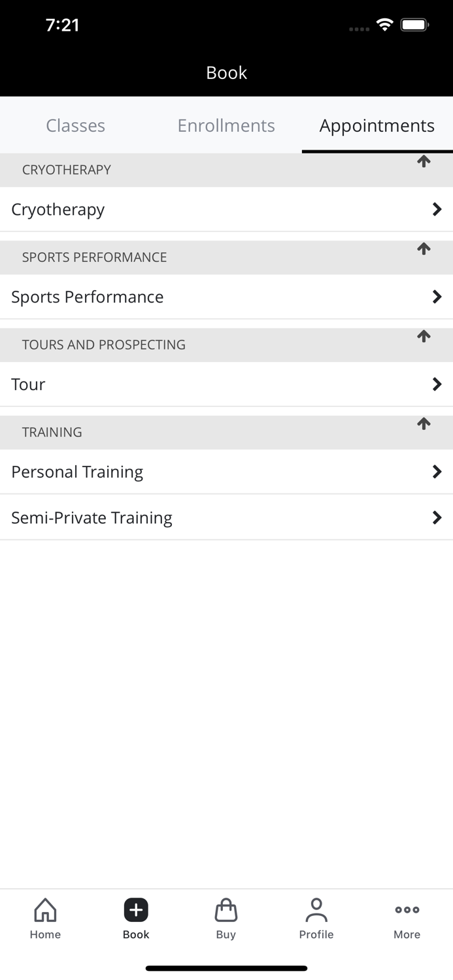This screenshot has width=453, height=980.
Task: Collapse the Training section arrow
Action: coord(424,424)
